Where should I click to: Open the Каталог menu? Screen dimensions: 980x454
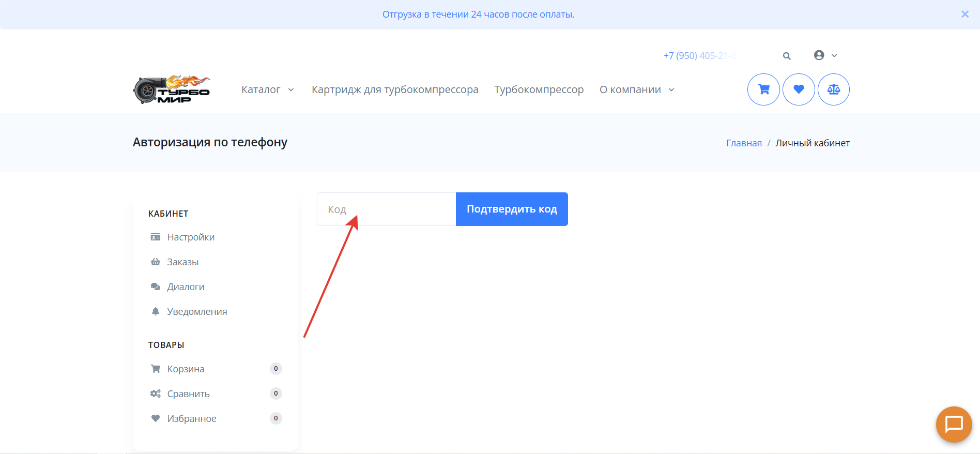pos(261,89)
